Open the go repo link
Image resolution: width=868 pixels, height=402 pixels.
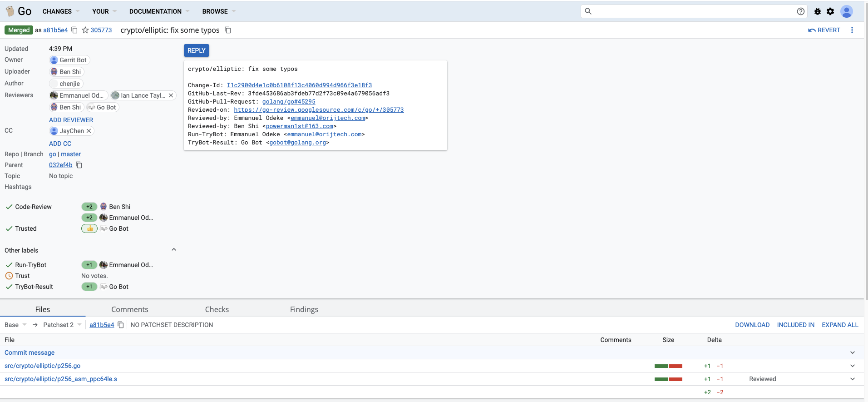(53, 154)
